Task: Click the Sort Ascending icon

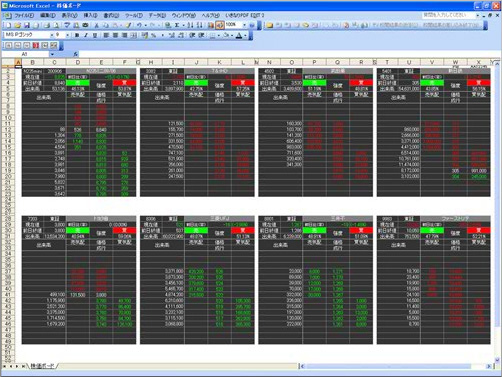Action: 190,25
